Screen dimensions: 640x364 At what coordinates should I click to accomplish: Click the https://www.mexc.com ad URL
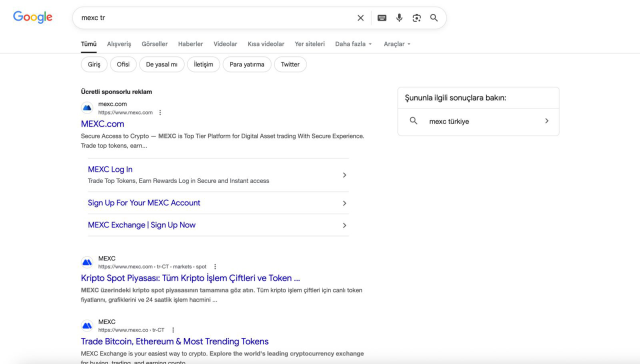pyautogui.click(x=125, y=113)
